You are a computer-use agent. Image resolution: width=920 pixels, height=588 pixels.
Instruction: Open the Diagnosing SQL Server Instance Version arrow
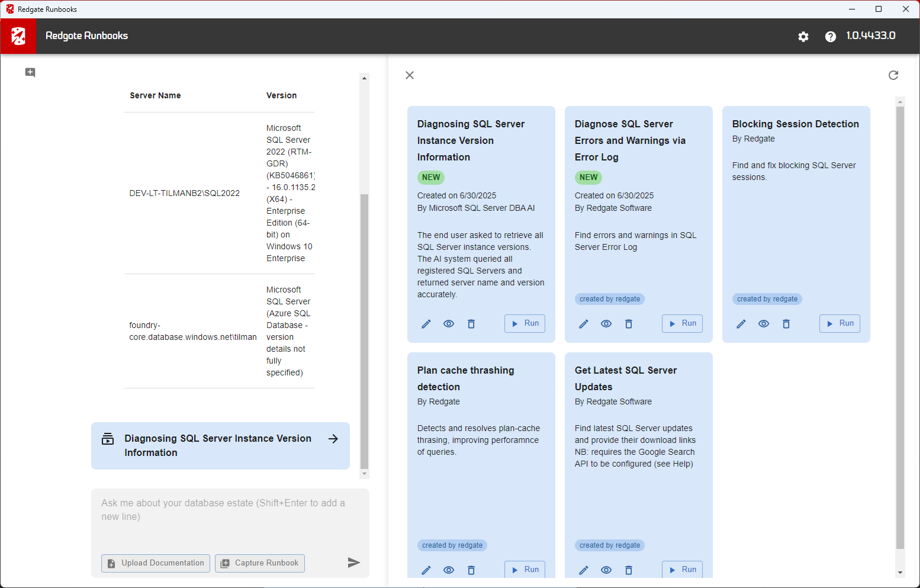point(333,439)
